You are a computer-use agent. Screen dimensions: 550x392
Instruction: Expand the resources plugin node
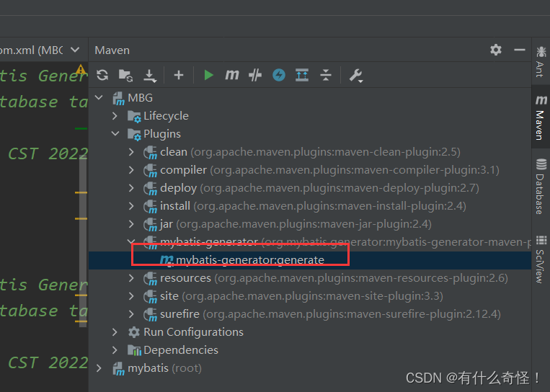point(131,278)
